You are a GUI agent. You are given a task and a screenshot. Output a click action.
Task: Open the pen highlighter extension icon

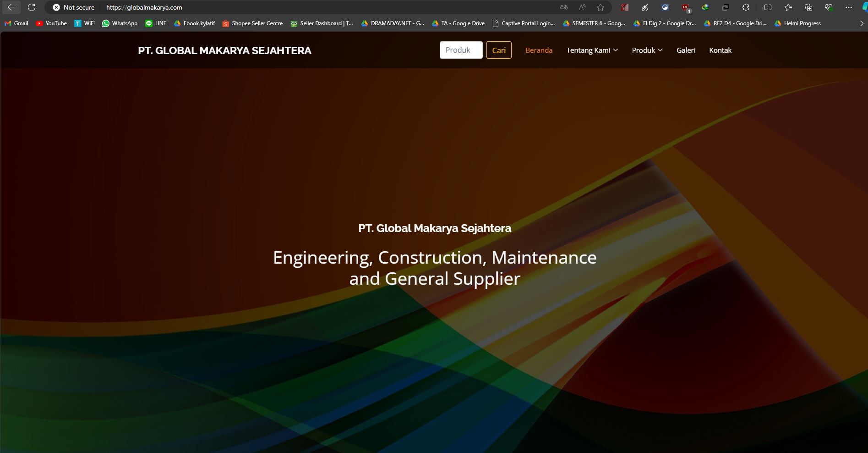point(645,7)
